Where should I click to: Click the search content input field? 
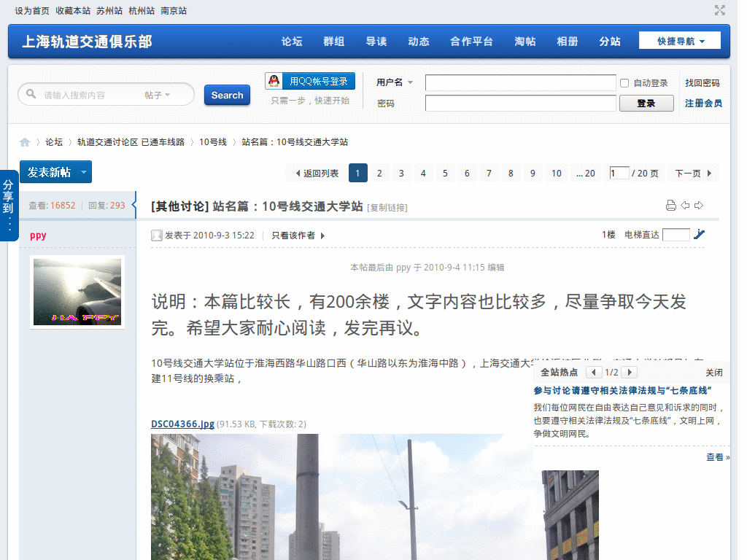[x=90, y=96]
